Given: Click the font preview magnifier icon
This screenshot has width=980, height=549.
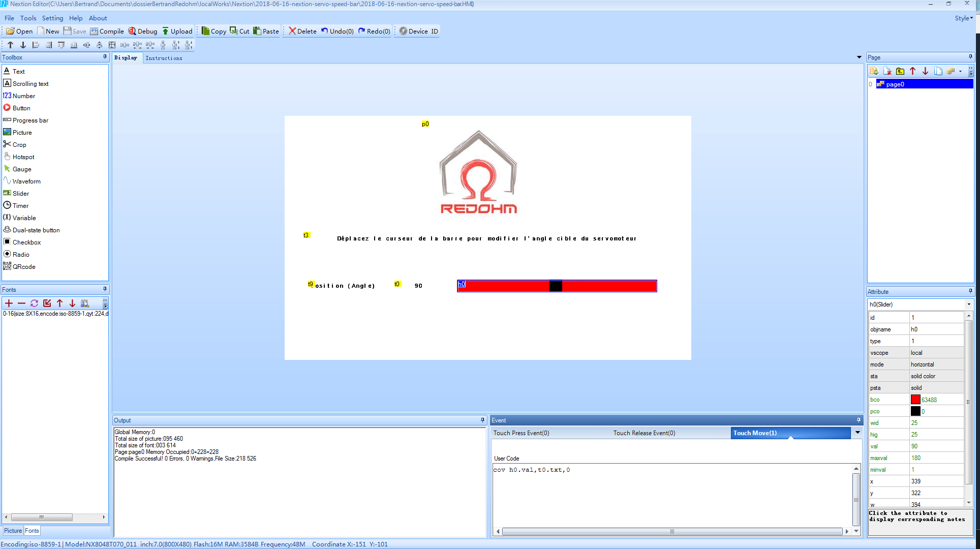Looking at the screenshot, I should 85,303.
